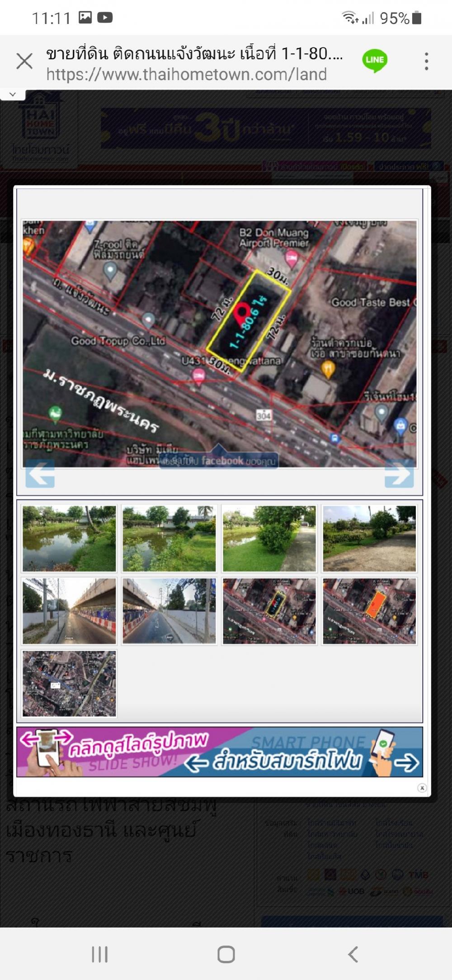Close the in-app browser with the X
This screenshot has width=452, height=980.
coord(24,61)
